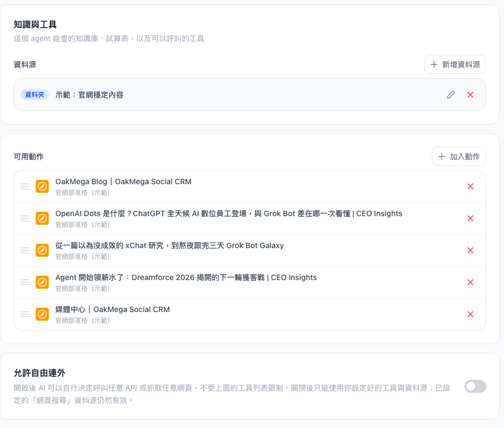Open 從一篇以為沒成效的 xChat 研究 title
The height and width of the screenshot is (428, 504).
[170, 246]
